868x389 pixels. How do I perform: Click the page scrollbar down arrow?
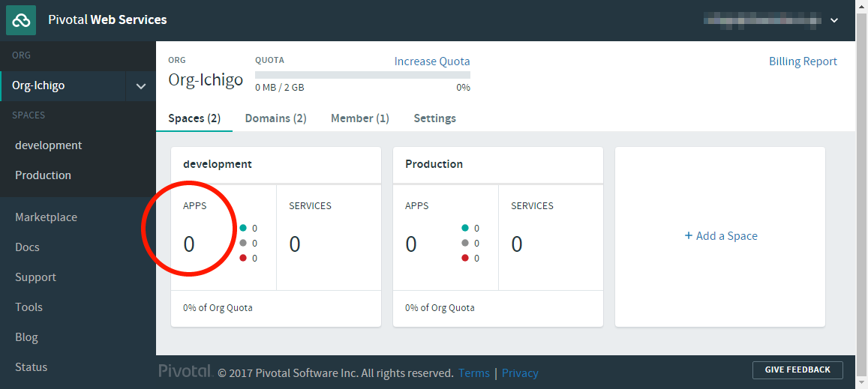(x=862, y=382)
